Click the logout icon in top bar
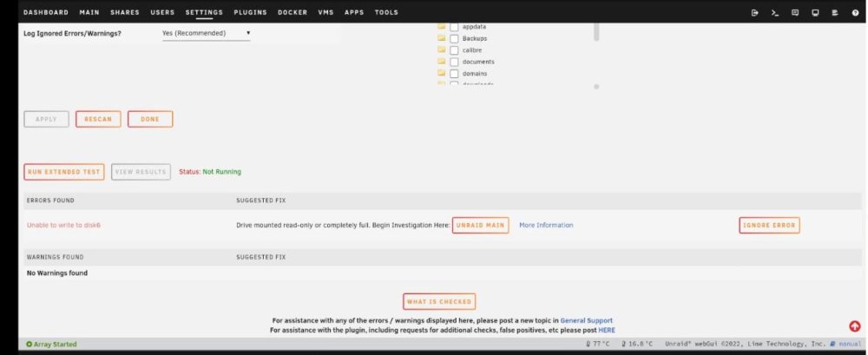 tap(754, 13)
